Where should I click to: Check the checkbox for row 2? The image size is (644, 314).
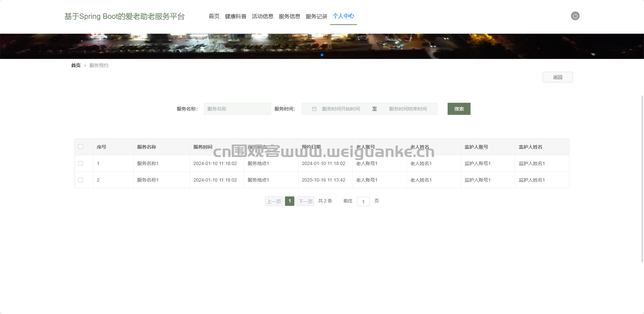point(80,180)
